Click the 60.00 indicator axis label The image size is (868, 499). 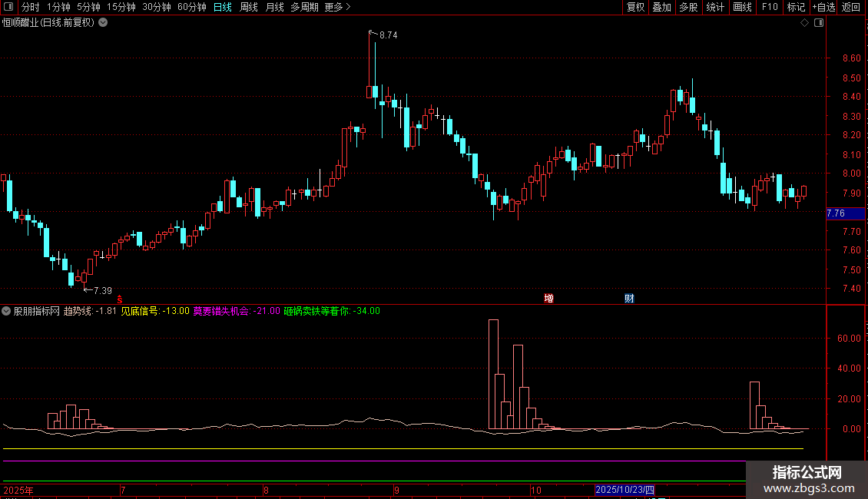pos(849,338)
